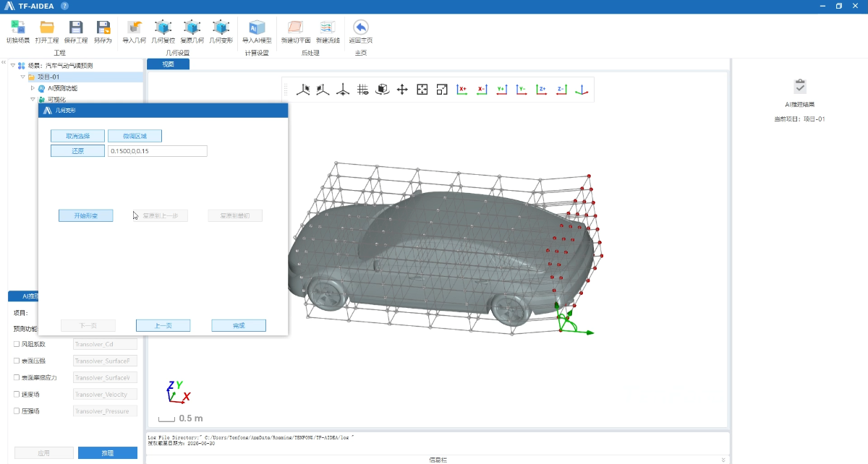Click the 推理 inference button
Viewport: 868px width, 464px height.
pos(107,452)
